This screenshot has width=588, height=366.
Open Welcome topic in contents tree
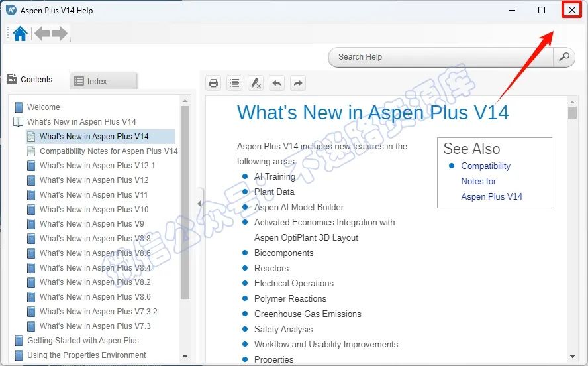44,107
